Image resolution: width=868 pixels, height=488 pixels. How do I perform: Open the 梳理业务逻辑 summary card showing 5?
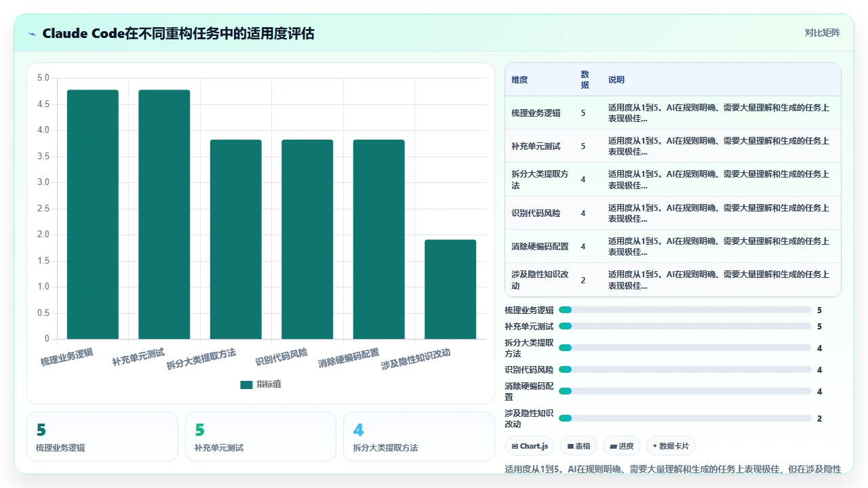(102, 436)
